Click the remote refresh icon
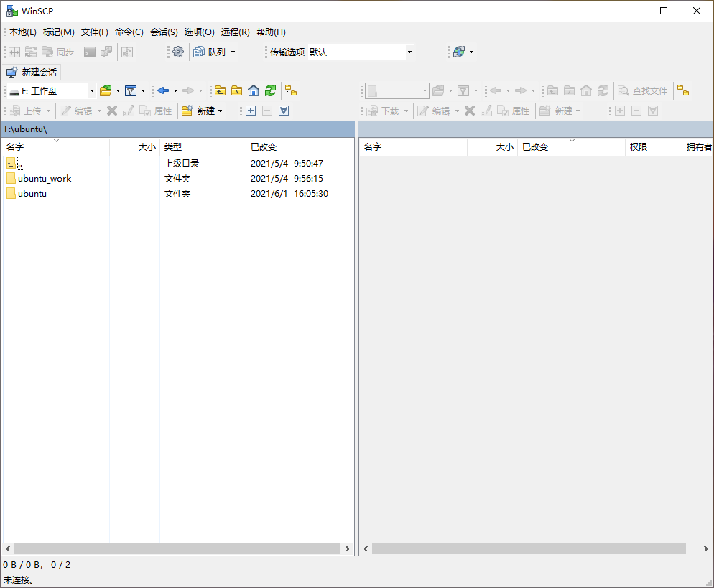This screenshot has width=714, height=588. (603, 90)
